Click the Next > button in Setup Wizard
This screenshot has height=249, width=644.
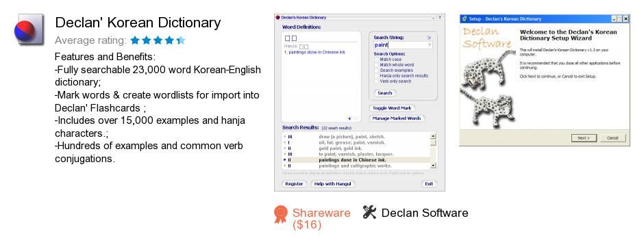pyautogui.click(x=584, y=138)
